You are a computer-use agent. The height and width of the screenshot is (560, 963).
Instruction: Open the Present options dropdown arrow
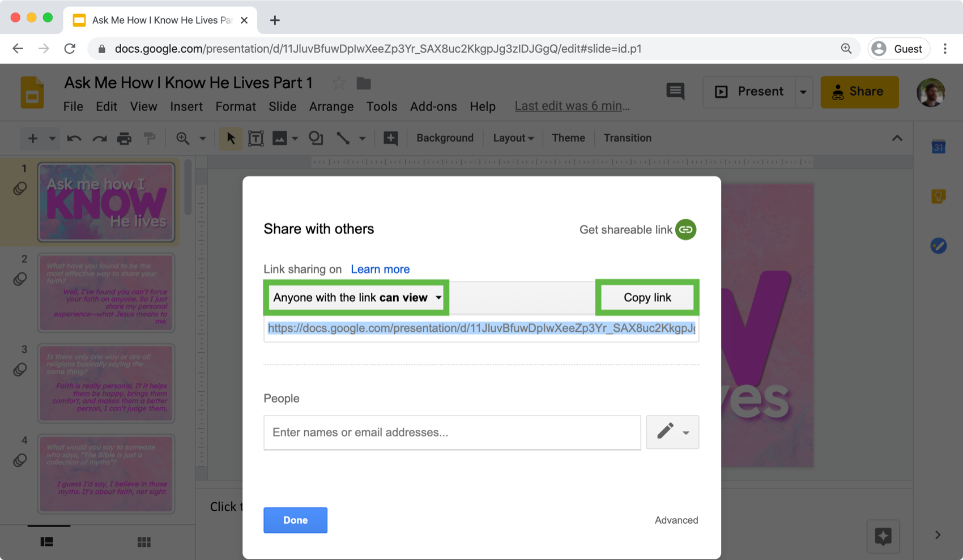point(803,92)
